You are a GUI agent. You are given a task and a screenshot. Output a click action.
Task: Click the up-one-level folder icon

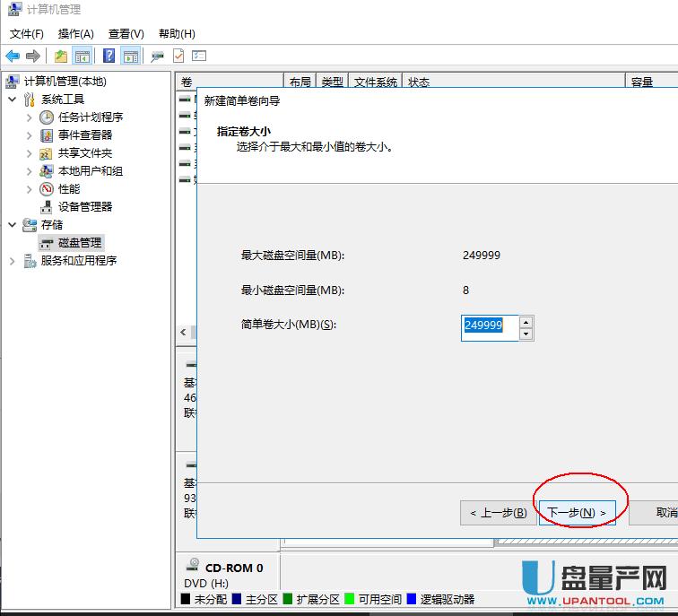pos(60,56)
